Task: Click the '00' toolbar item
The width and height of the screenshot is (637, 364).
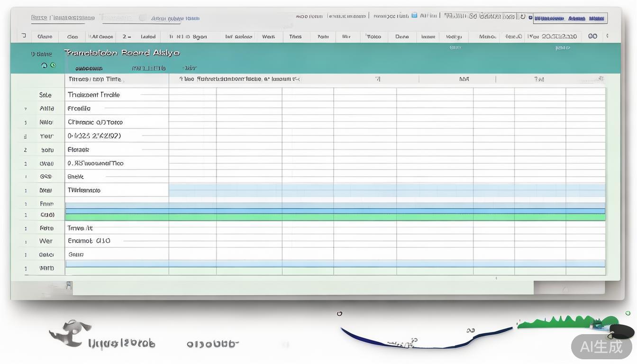Action: pos(592,36)
